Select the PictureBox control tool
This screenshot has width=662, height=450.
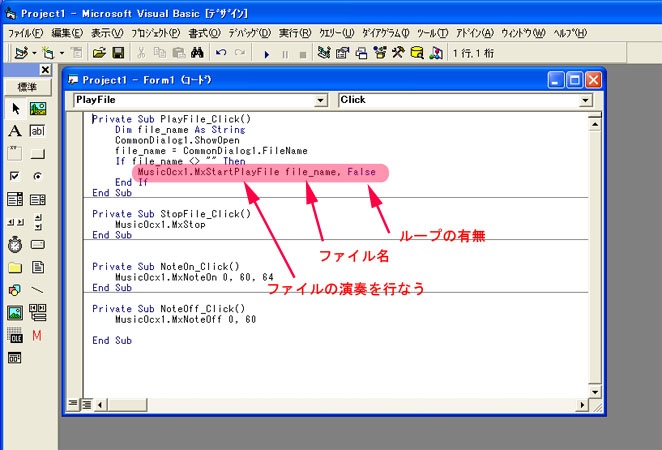click(x=38, y=108)
